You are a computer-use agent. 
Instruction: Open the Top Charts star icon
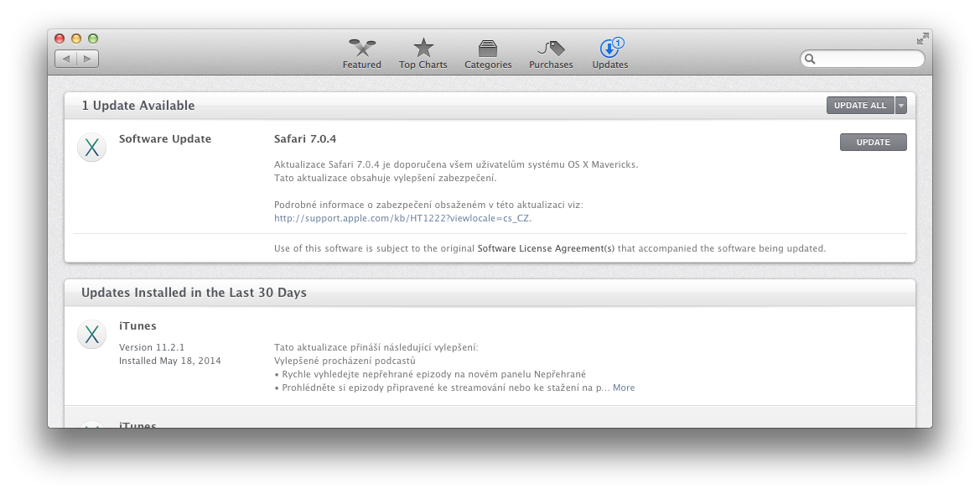[423, 48]
